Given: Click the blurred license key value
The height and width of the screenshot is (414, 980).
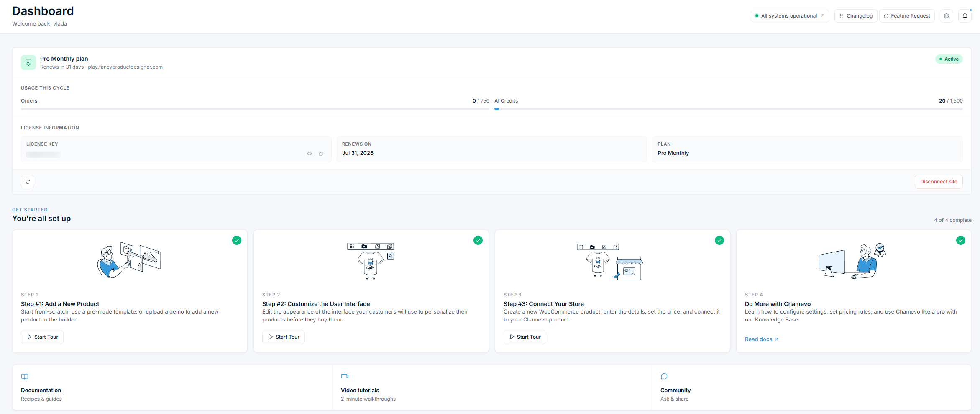Looking at the screenshot, I should 43,154.
